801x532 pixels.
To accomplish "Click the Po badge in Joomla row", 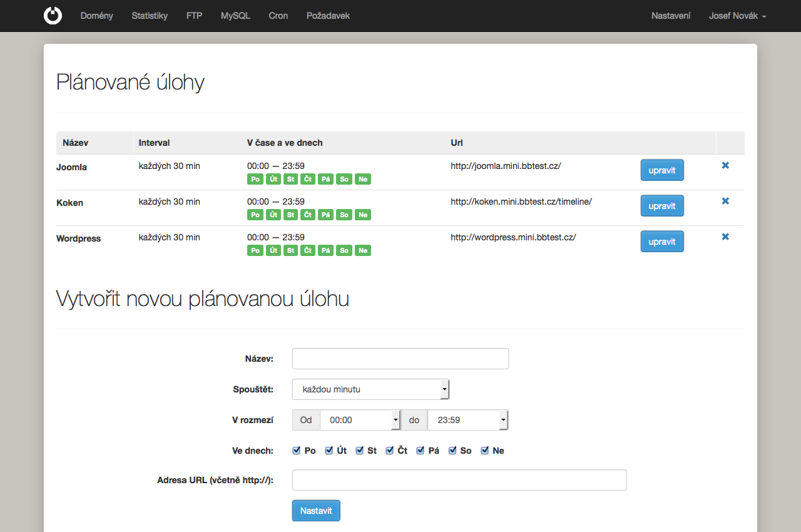I will tap(255, 179).
